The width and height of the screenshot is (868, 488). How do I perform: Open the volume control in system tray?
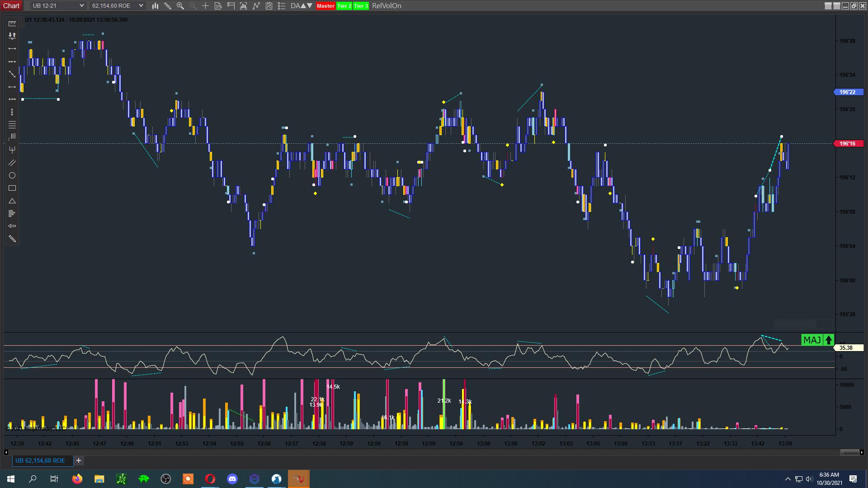coord(809,479)
